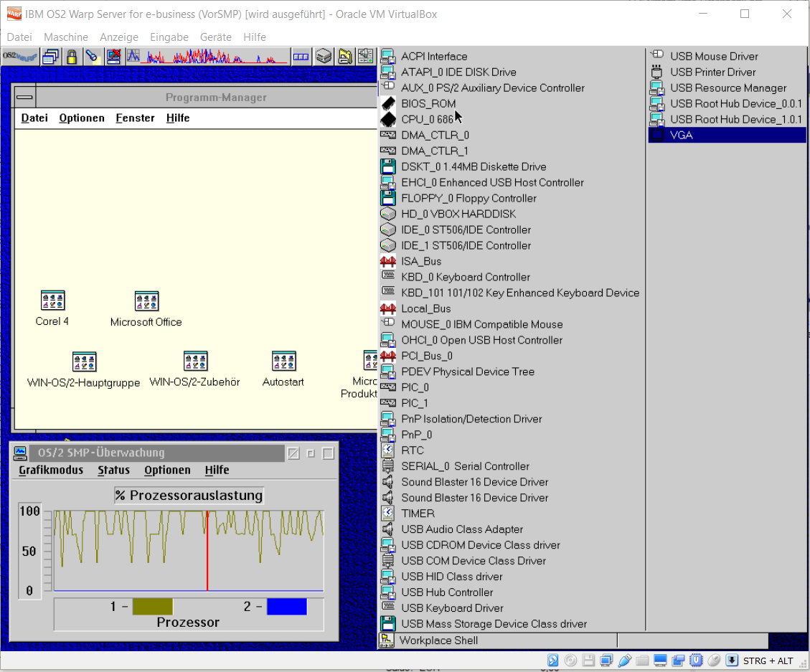The width and height of the screenshot is (810, 672).
Task: Click the olive processor 1 color swatch
Action: click(x=152, y=607)
